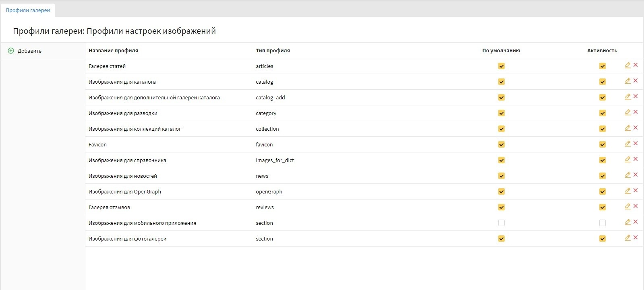Delete the Favicon profile with red X
The image size is (644, 290).
click(636, 144)
